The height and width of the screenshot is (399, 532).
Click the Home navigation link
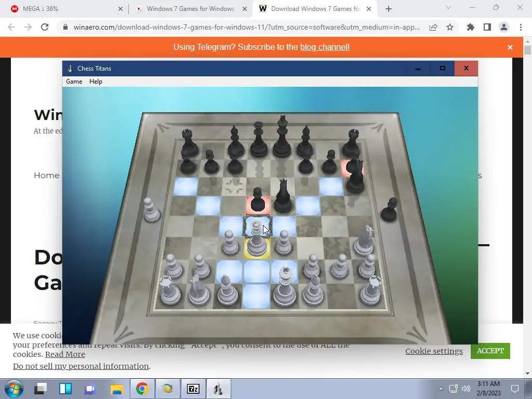tap(46, 176)
